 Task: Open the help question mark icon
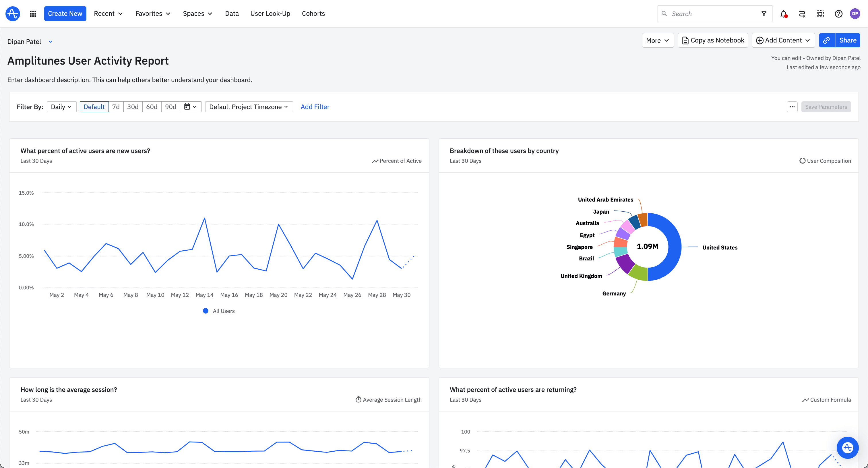point(839,14)
